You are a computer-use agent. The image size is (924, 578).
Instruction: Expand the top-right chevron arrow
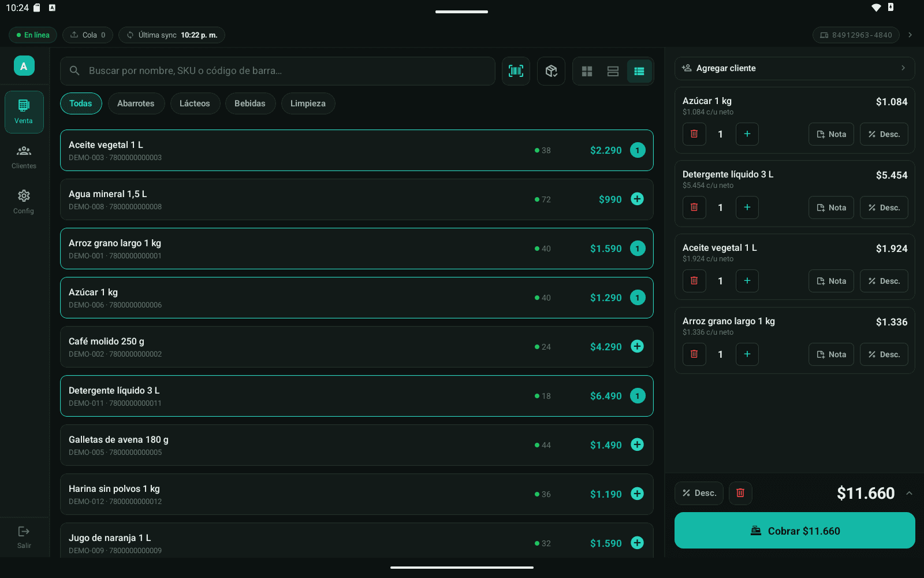(910, 35)
